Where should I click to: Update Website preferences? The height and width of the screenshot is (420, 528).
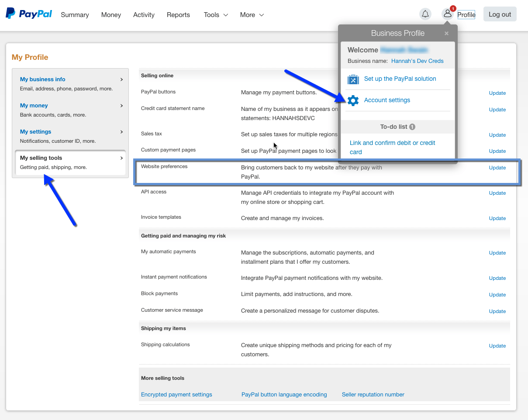click(x=497, y=168)
